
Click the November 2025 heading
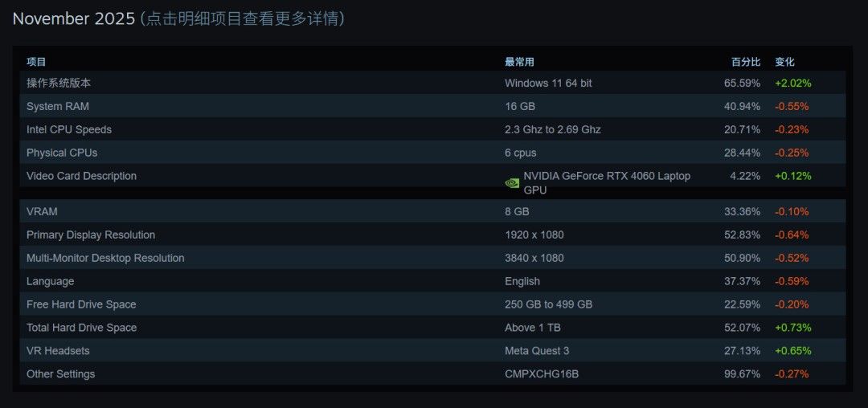(x=74, y=18)
